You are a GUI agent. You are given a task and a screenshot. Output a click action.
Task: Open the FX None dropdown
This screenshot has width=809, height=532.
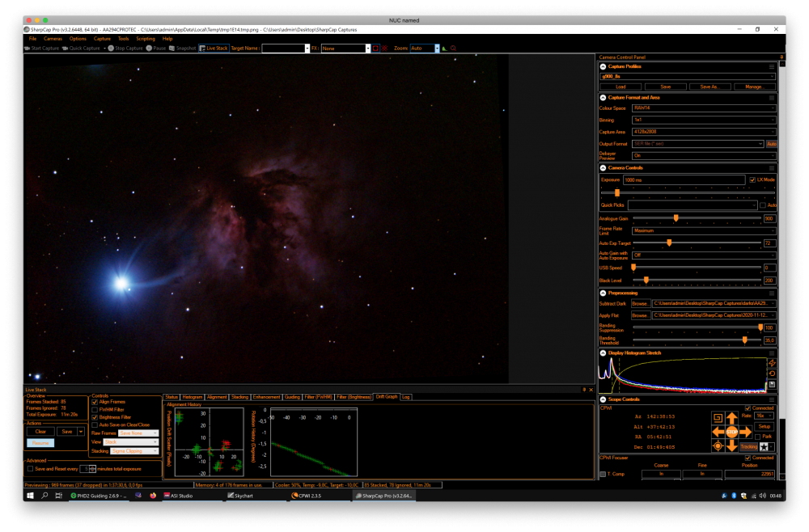(345, 48)
